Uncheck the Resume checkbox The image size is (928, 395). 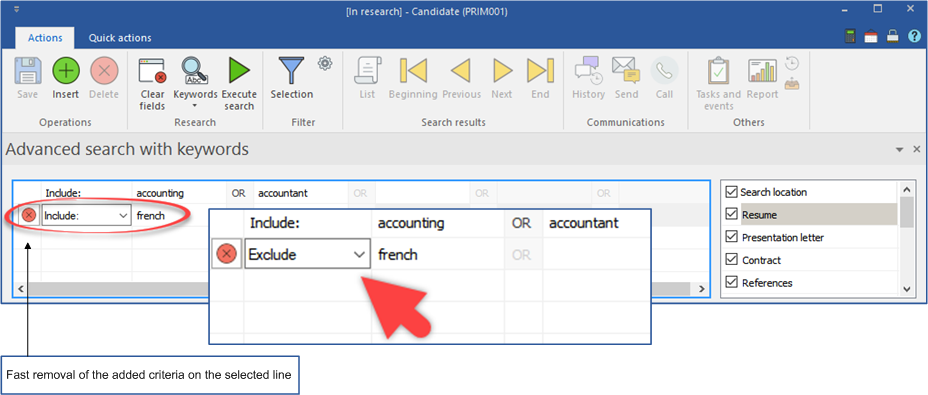(x=732, y=214)
